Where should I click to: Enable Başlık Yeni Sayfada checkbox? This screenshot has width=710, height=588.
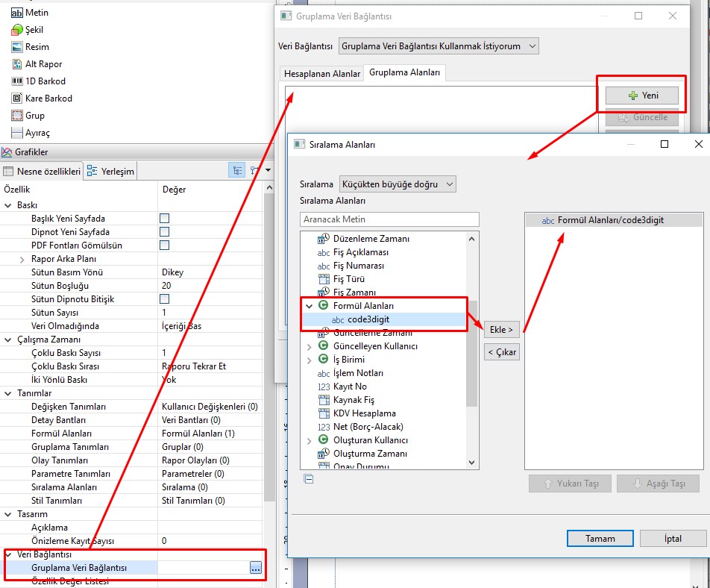click(x=164, y=219)
